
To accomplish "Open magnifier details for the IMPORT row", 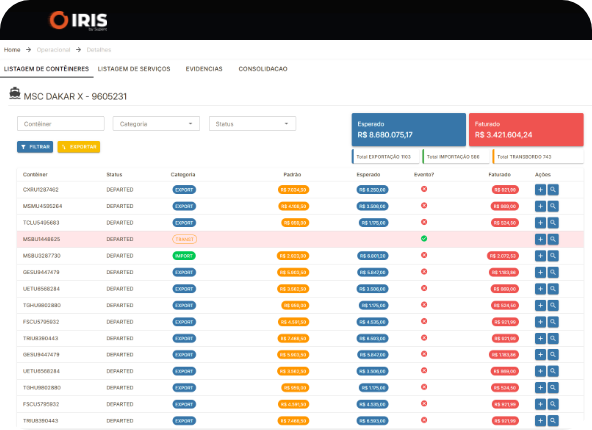I will (553, 256).
